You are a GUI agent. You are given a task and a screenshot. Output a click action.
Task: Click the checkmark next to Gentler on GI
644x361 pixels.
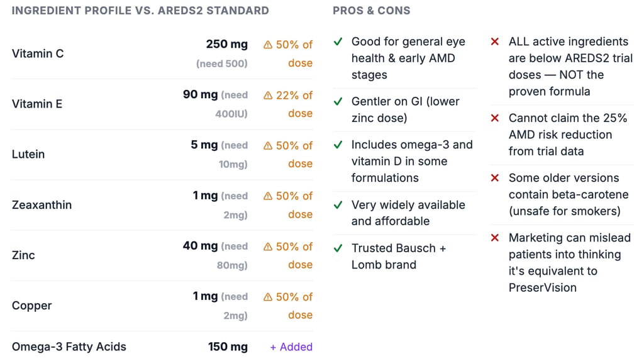tap(338, 102)
